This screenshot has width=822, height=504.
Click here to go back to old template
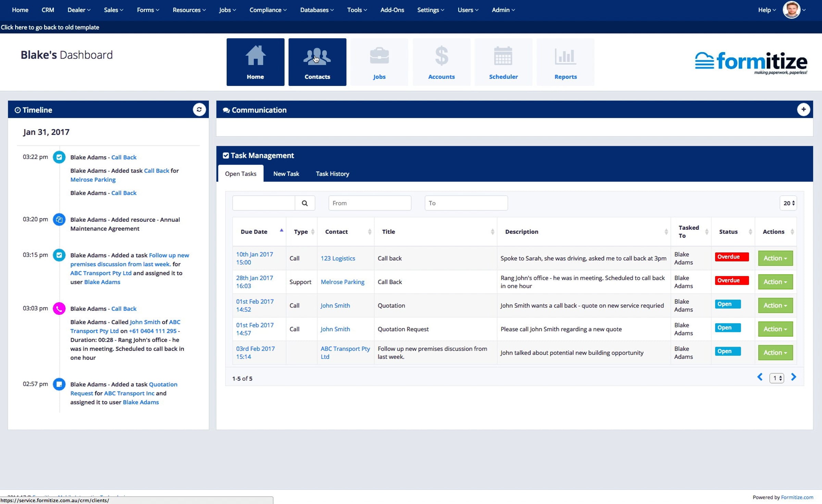(50, 27)
